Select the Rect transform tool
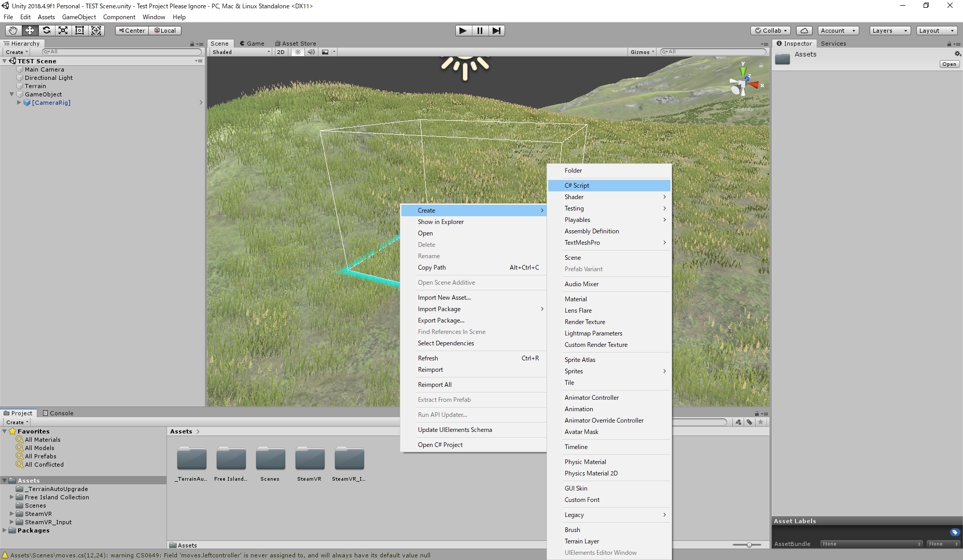Image resolution: width=963 pixels, height=560 pixels. (x=79, y=31)
